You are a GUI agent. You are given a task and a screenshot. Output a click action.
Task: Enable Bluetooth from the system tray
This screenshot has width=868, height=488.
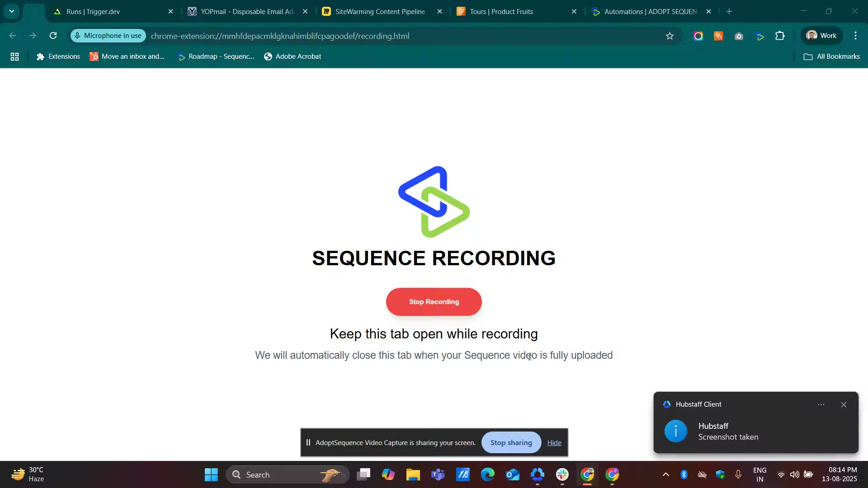(684, 475)
